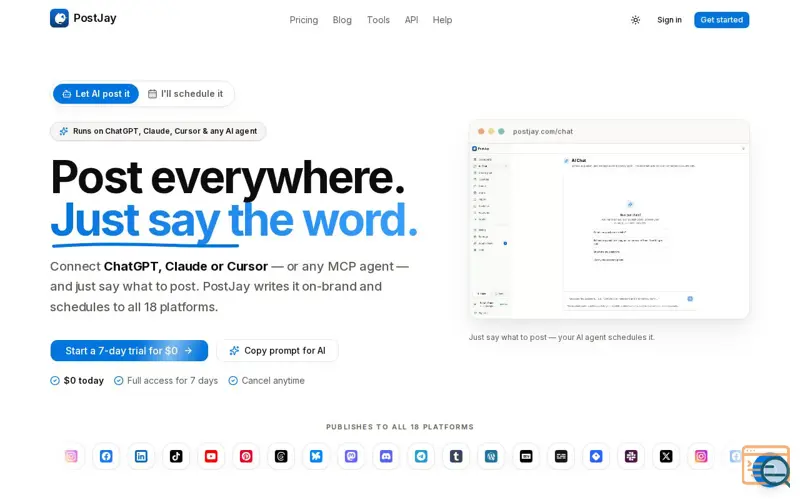
Task: Open the LinkedIn platform icon
Action: [x=141, y=456]
